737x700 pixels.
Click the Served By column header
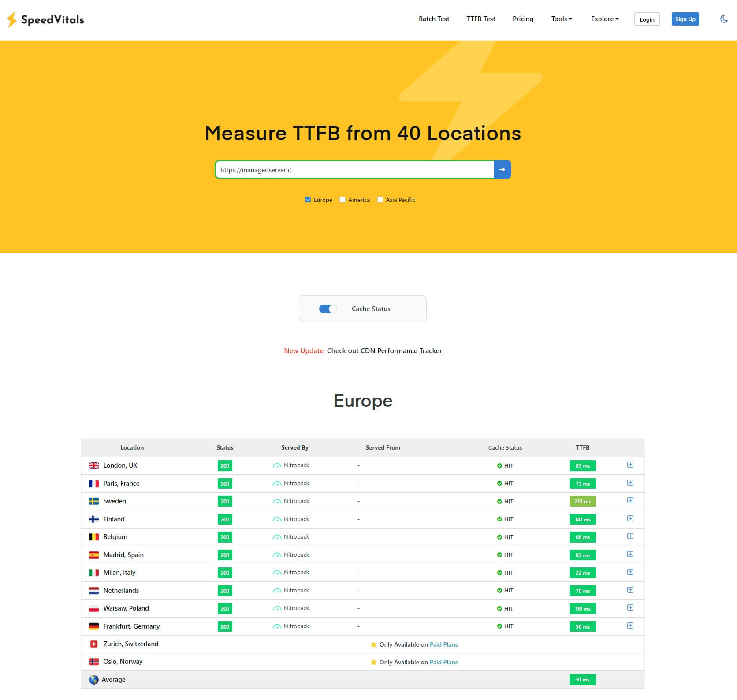[295, 447]
